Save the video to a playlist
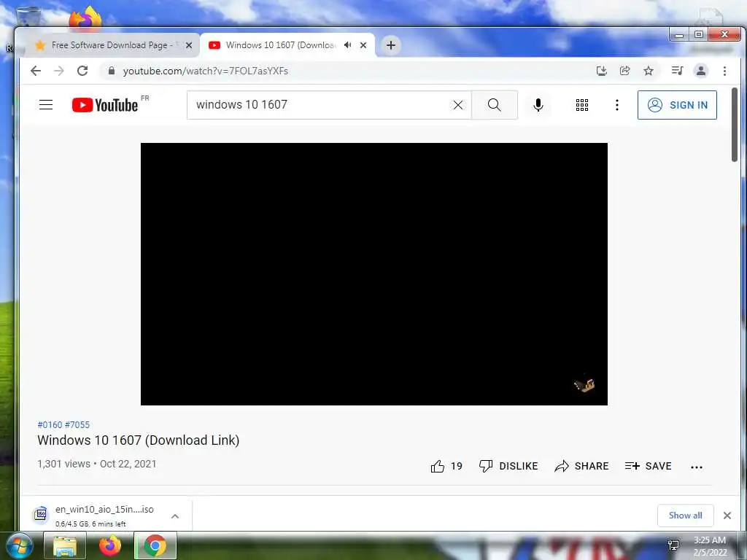This screenshot has height=560, width=747. [648, 466]
